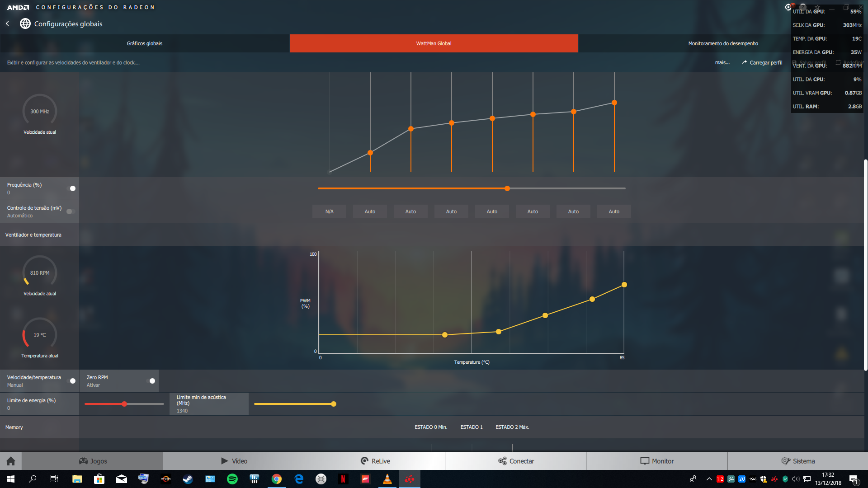Click the Ventilador e temperatura header

pyautogui.click(x=33, y=235)
